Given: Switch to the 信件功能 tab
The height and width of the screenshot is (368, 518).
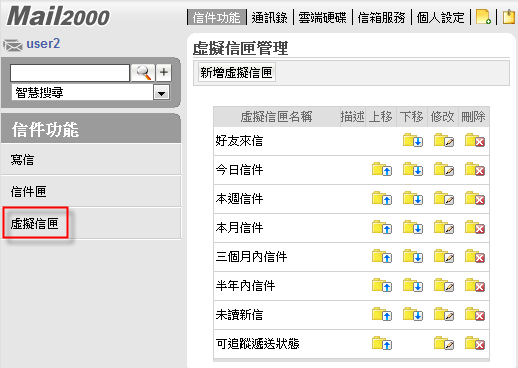Looking at the screenshot, I should coord(217,17).
